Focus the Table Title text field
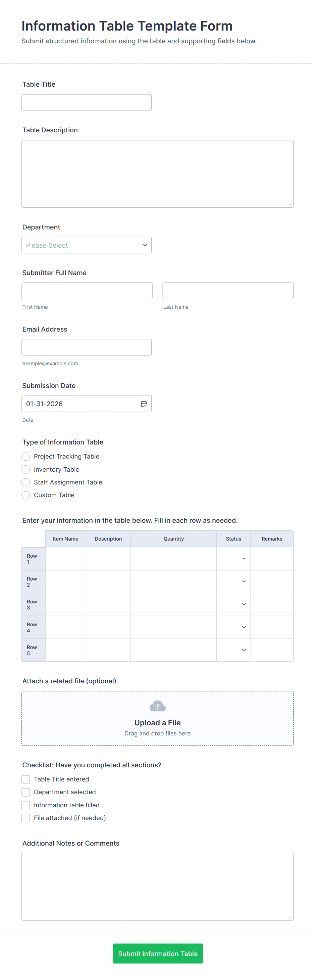The width and height of the screenshot is (312, 980). pos(87,103)
